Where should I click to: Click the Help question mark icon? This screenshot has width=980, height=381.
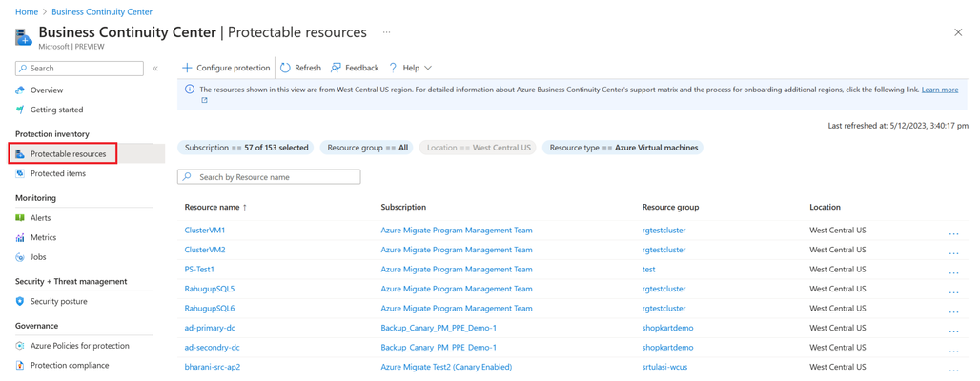[393, 68]
